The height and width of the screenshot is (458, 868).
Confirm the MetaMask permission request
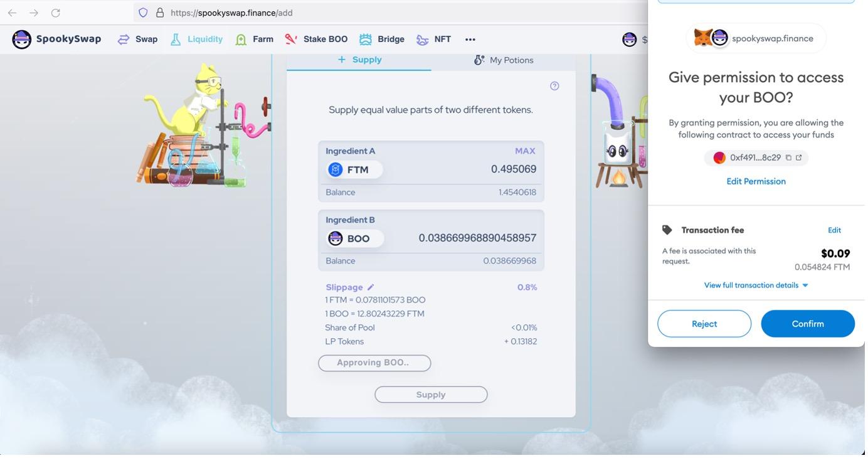(808, 324)
